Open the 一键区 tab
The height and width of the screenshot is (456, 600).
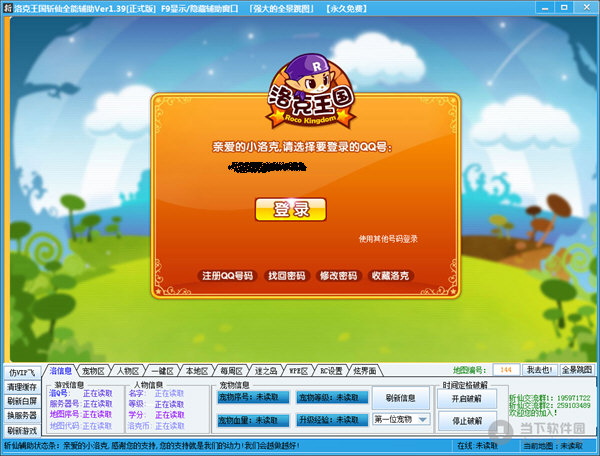click(162, 371)
